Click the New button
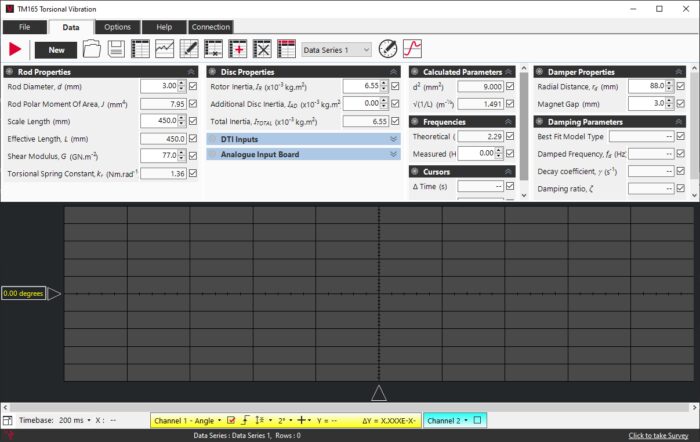Viewport: 700px width, 442px height. (56, 50)
